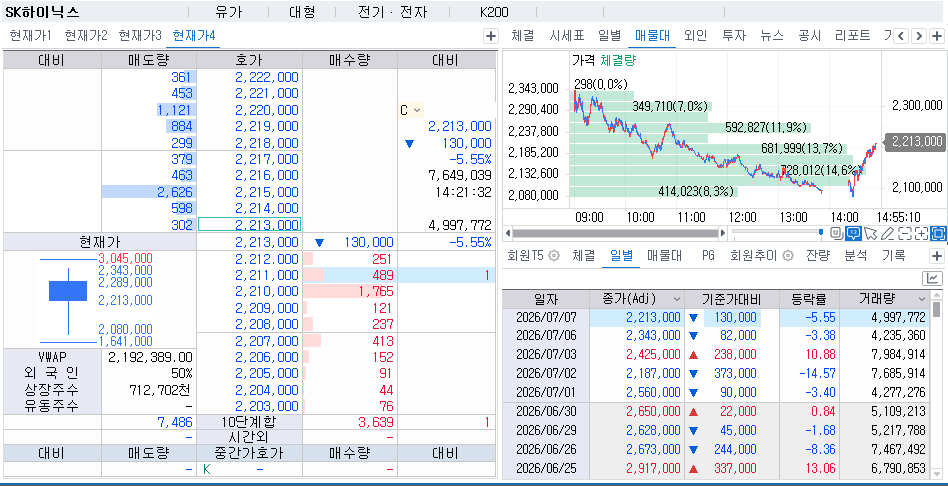948x486 pixels.
Task: Add a tab next to 현재가4
Action: 491,36
